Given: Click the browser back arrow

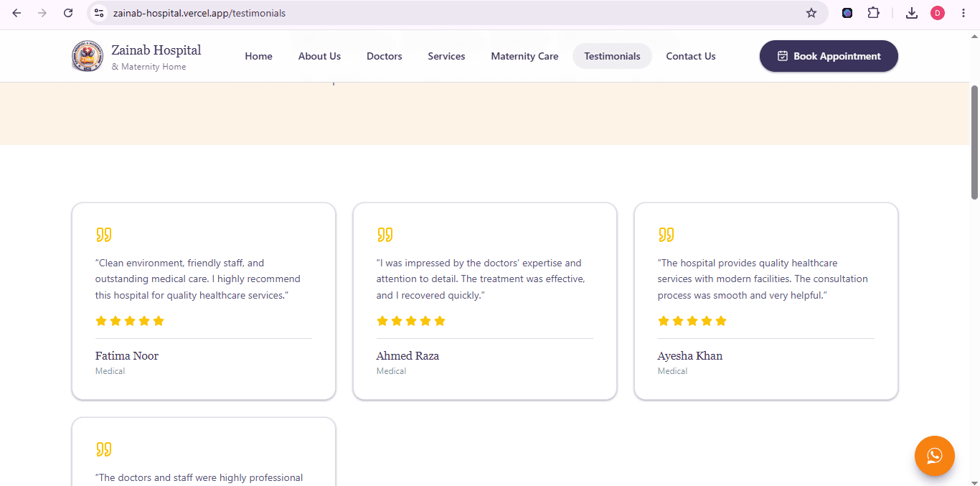Looking at the screenshot, I should pos(17,13).
